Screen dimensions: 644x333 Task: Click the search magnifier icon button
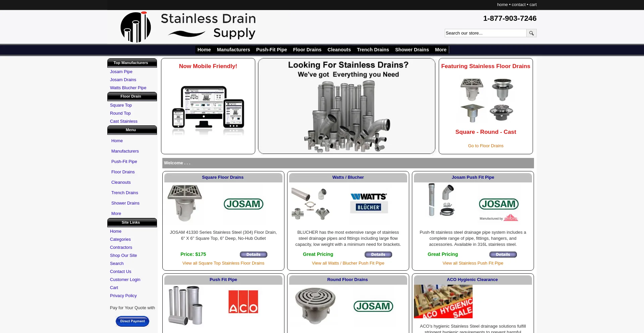531,33
